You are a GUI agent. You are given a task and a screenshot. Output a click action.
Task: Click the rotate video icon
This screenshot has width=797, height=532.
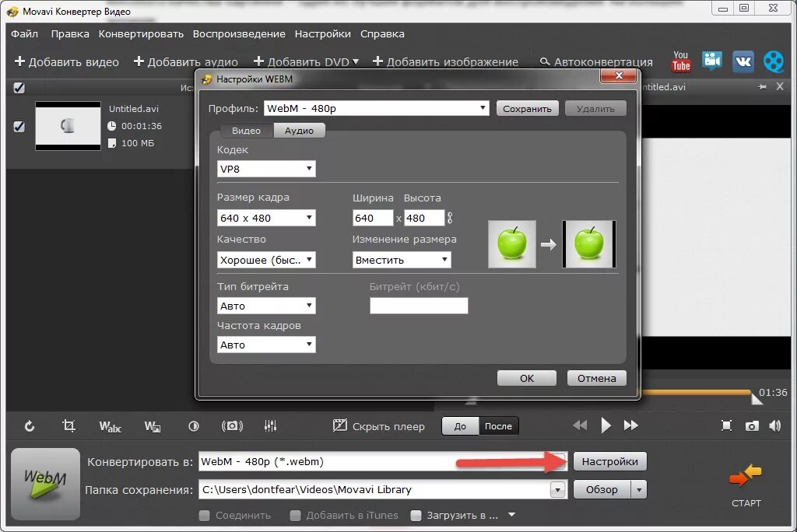(30, 425)
